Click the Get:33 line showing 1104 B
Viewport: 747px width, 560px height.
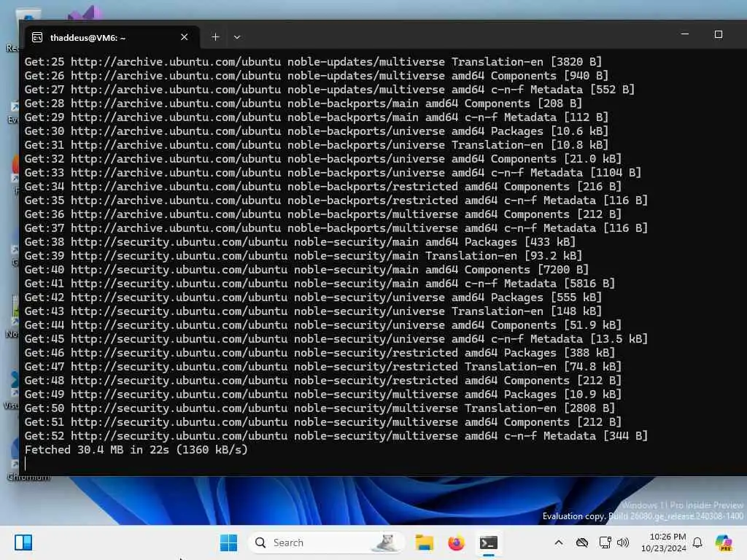point(333,173)
